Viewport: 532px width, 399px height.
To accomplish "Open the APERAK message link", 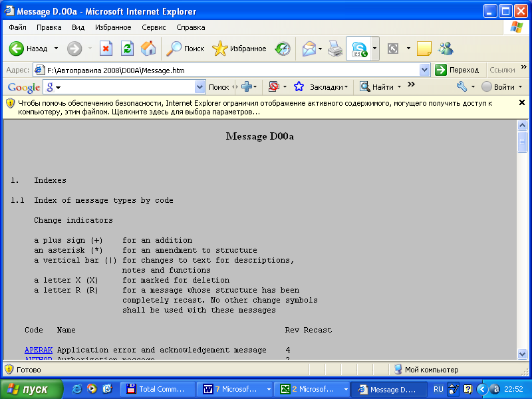I will [39, 350].
